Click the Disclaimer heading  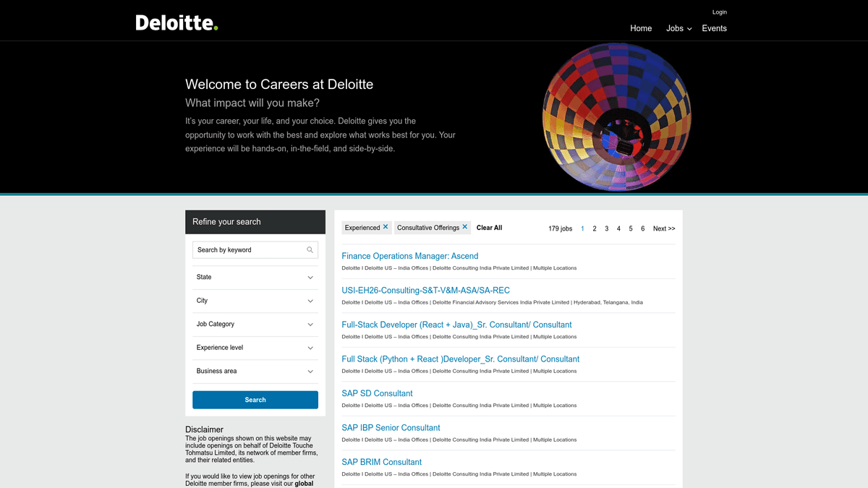pyautogui.click(x=204, y=429)
